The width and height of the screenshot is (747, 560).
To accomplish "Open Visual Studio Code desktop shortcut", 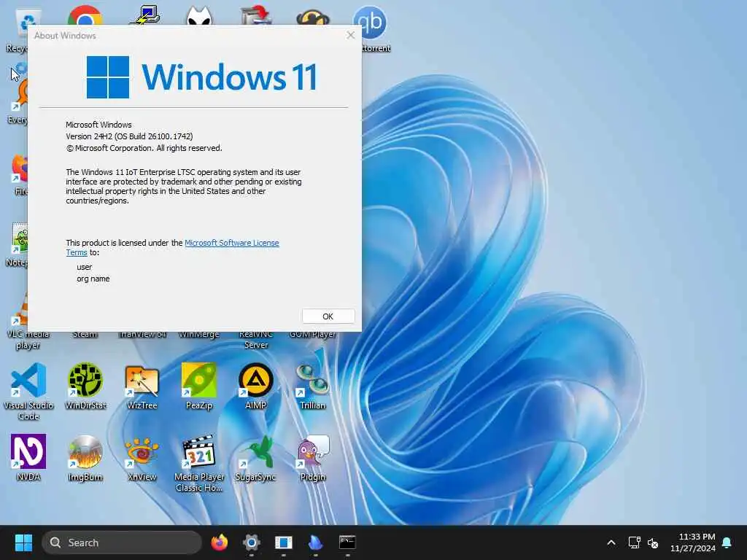I will [28, 392].
